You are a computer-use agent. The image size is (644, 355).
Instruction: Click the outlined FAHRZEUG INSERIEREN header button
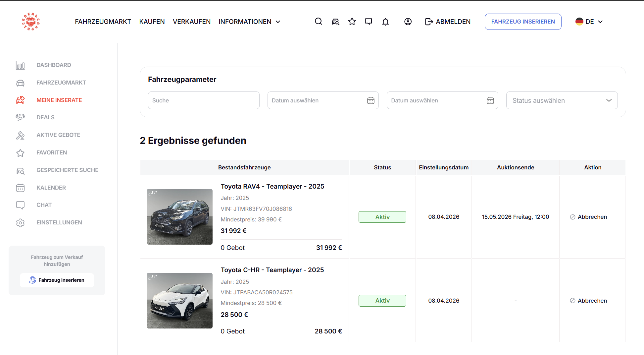click(523, 22)
